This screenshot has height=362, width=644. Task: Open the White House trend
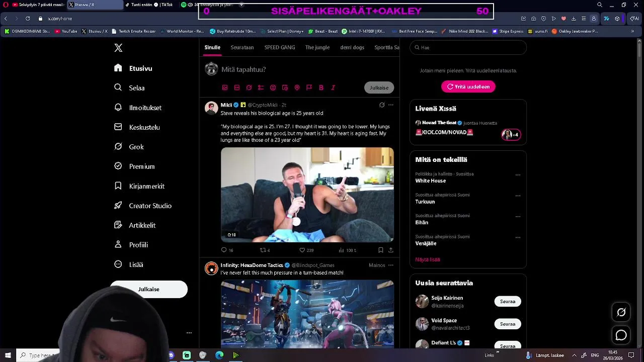pos(431,180)
